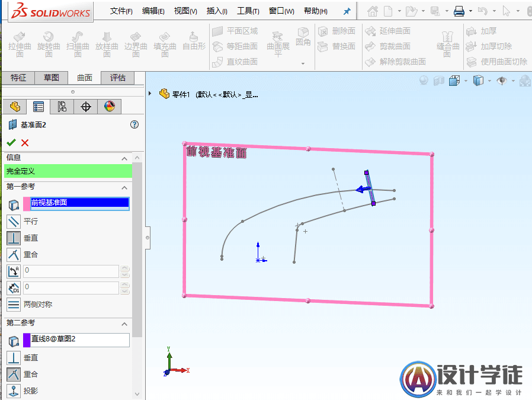This screenshot has height=400, width=532.
Task: Collapse the 第一参考 section
Action: (124, 187)
